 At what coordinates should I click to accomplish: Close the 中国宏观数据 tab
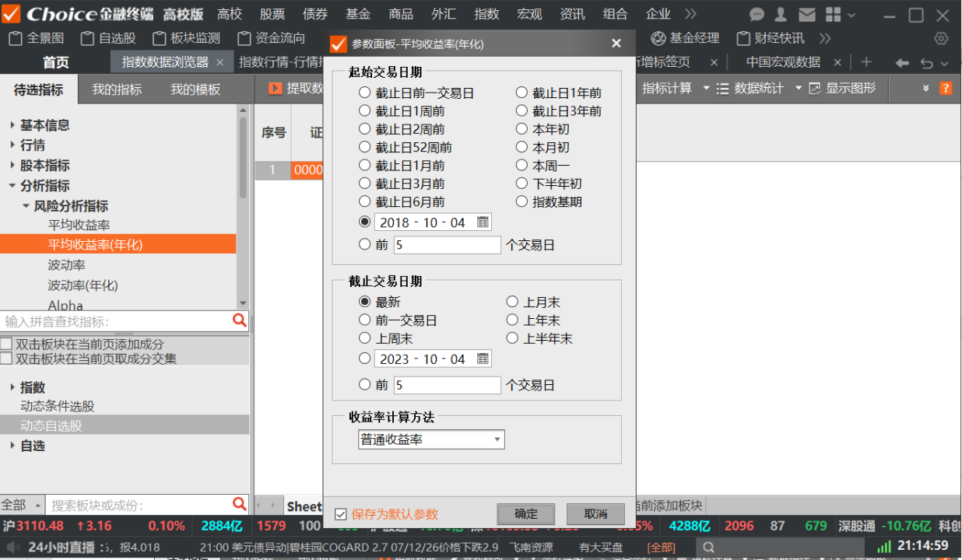point(837,62)
